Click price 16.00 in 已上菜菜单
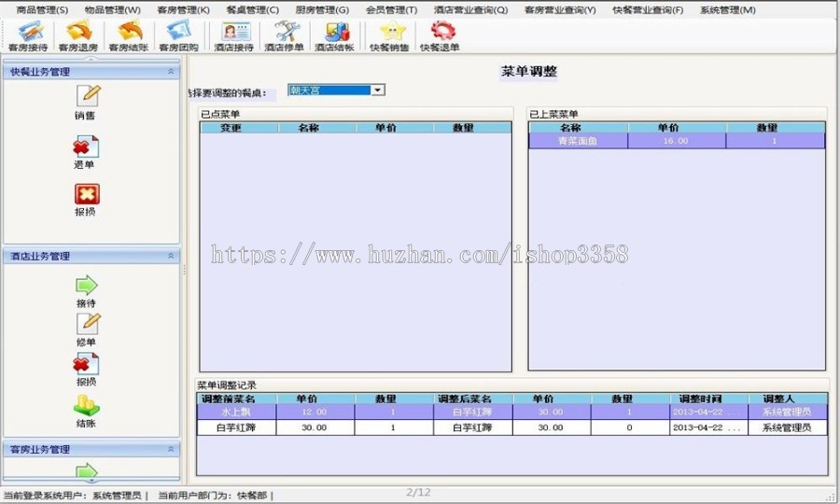Image resolution: width=840 pixels, height=504 pixels. [676, 141]
